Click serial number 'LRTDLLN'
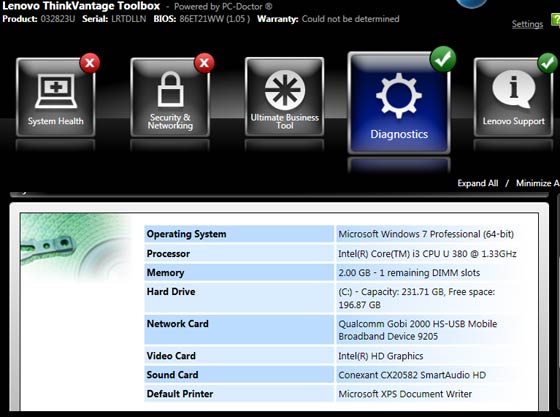The width and height of the screenshot is (560, 417). (x=129, y=19)
